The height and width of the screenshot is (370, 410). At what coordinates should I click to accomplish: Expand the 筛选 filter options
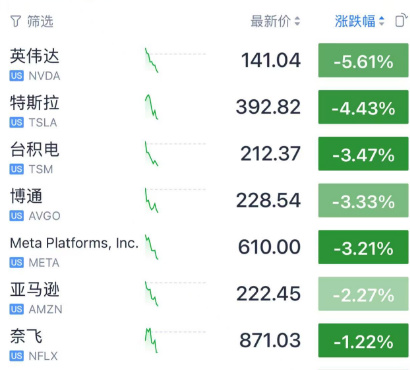coord(32,21)
